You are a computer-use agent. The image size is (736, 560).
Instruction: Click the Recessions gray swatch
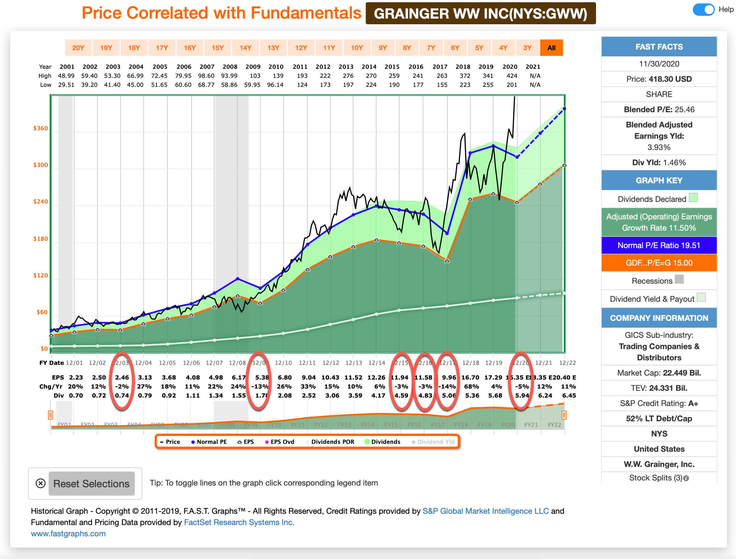679,279
